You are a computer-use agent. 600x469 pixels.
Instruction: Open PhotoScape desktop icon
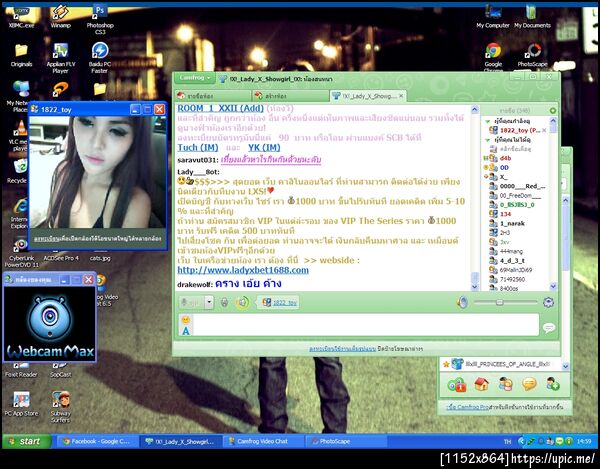coord(533,55)
